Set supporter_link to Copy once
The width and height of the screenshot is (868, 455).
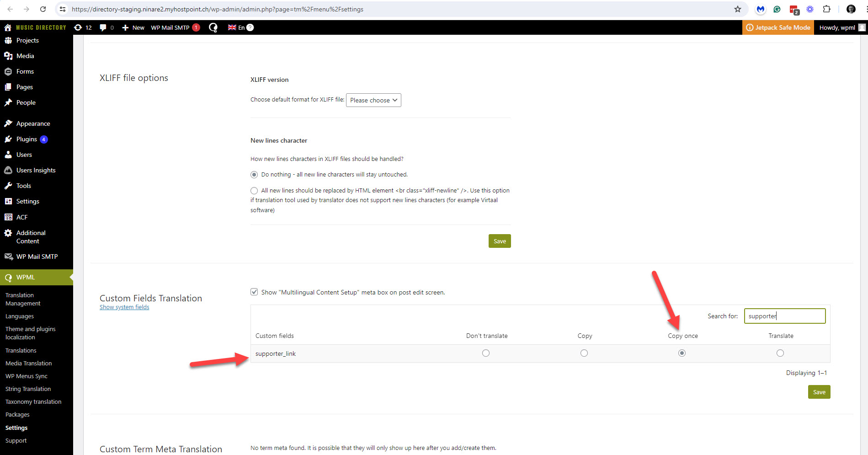[682, 353]
